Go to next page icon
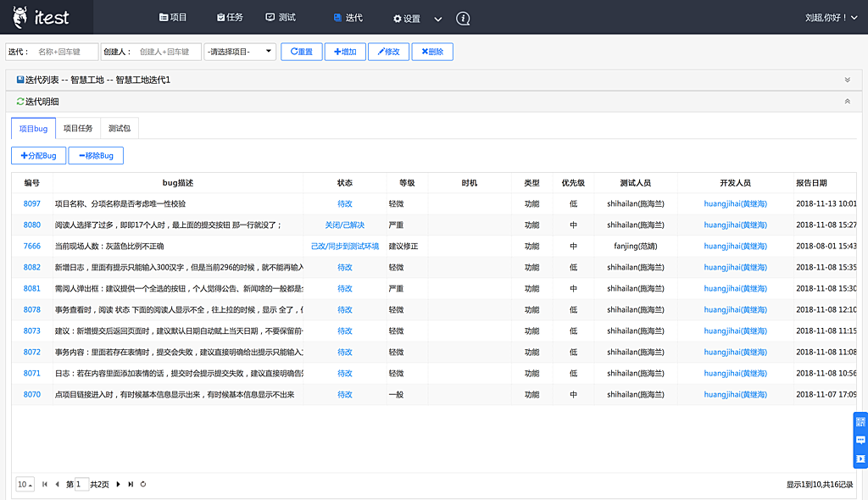Image resolution: width=868 pixels, height=500 pixels. pos(118,484)
